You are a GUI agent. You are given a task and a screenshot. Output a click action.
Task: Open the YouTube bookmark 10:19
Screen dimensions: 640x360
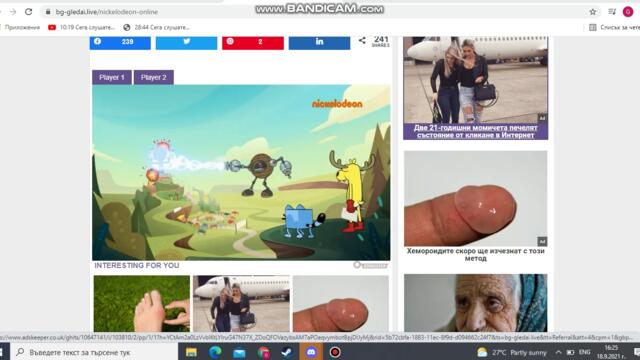82,27
